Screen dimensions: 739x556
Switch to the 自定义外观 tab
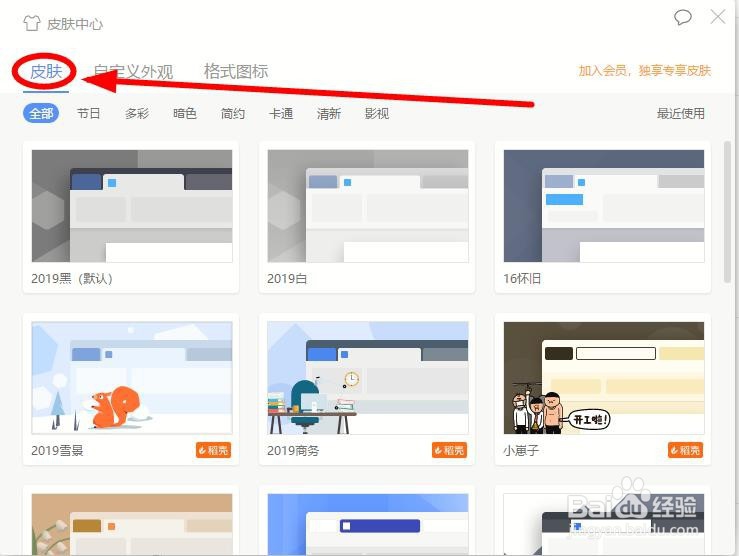pyautogui.click(x=133, y=72)
